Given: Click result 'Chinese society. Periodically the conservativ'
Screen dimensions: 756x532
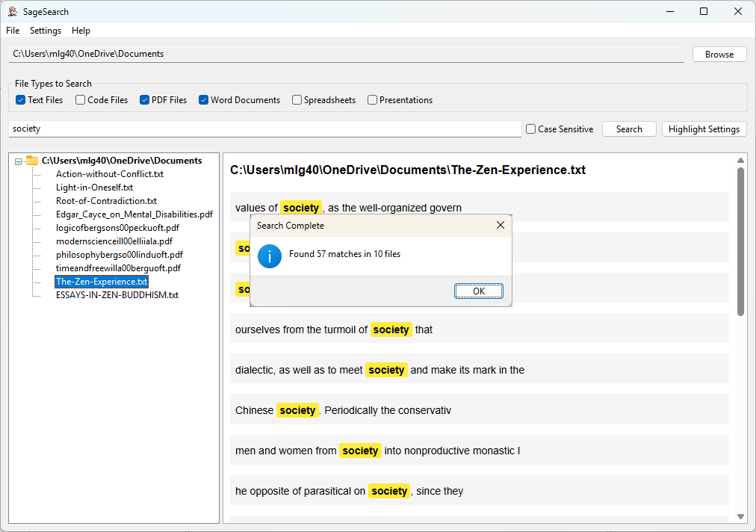Looking at the screenshot, I should point(480,410).
